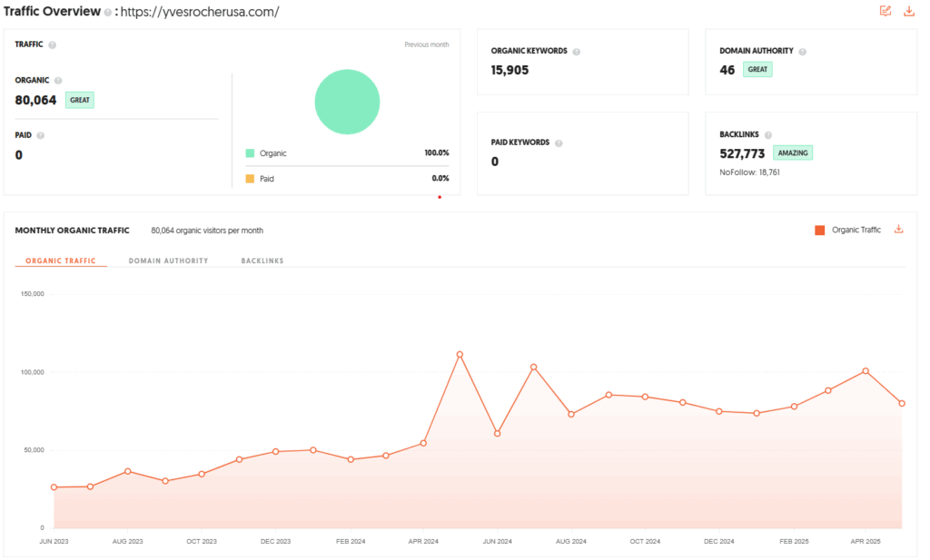Open help icon beside DOMAIN AUTHORITY
This screenshot has width=930, height=560.
pos(803,52)
